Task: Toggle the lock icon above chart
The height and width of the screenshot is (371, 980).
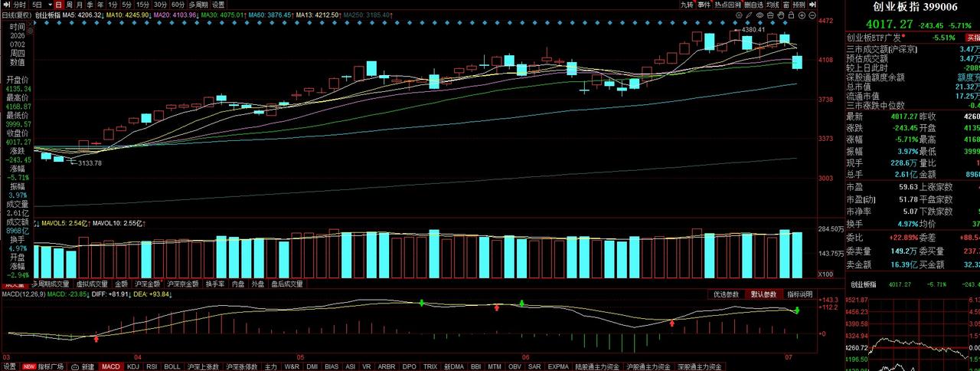Action: 791,15
